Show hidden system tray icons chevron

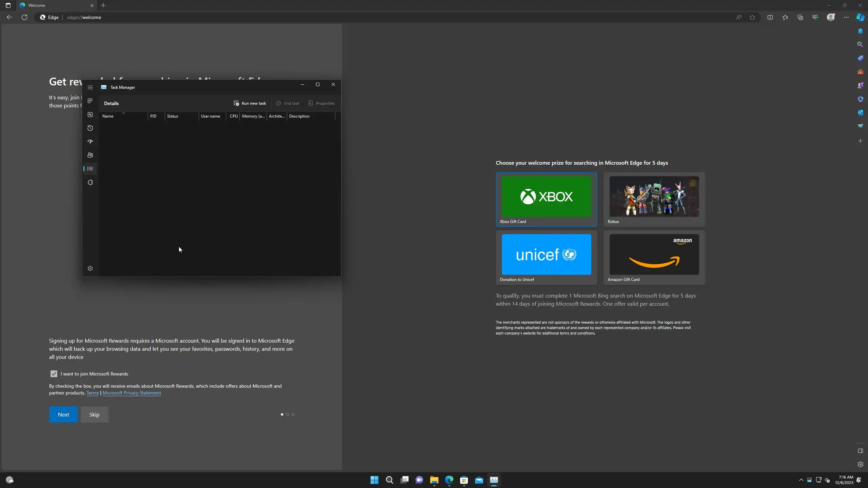click(x=801, y=480)
